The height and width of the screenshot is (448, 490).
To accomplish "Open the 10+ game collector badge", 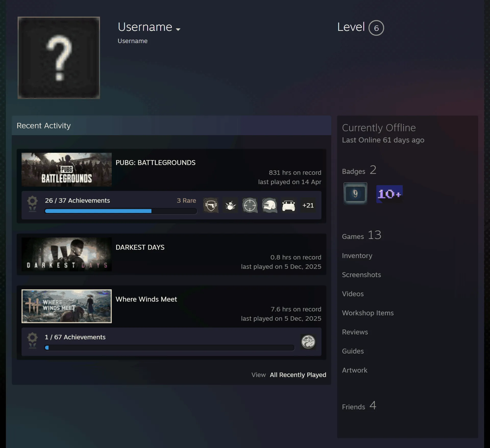I will [x=389, y=194].
